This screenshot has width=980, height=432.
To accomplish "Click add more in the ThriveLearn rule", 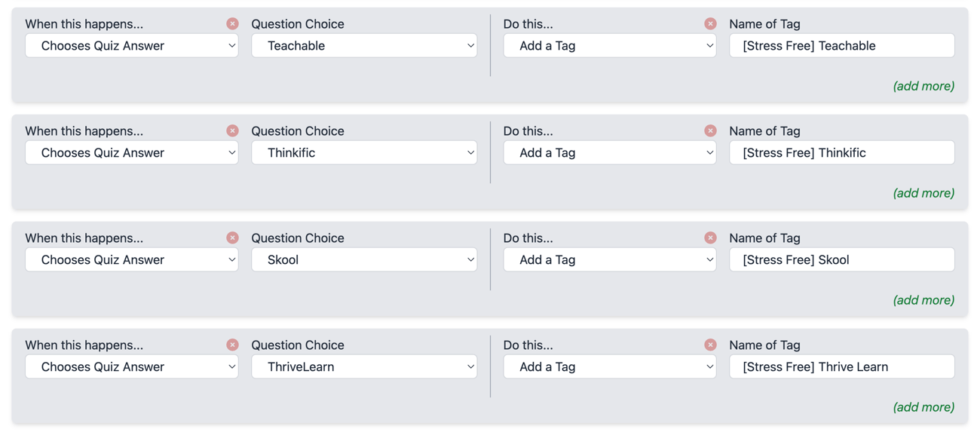I will 923,407.
